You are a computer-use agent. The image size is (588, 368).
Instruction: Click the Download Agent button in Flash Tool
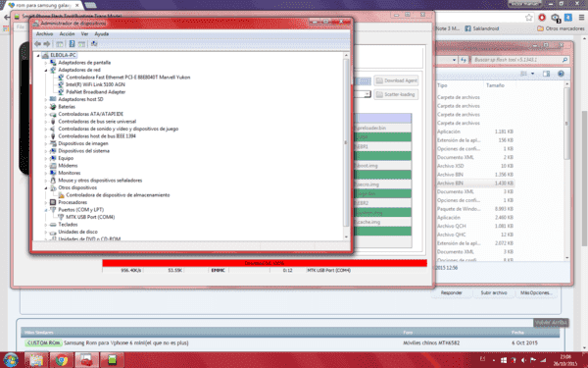pyautogui.click(x=396, y=80)
